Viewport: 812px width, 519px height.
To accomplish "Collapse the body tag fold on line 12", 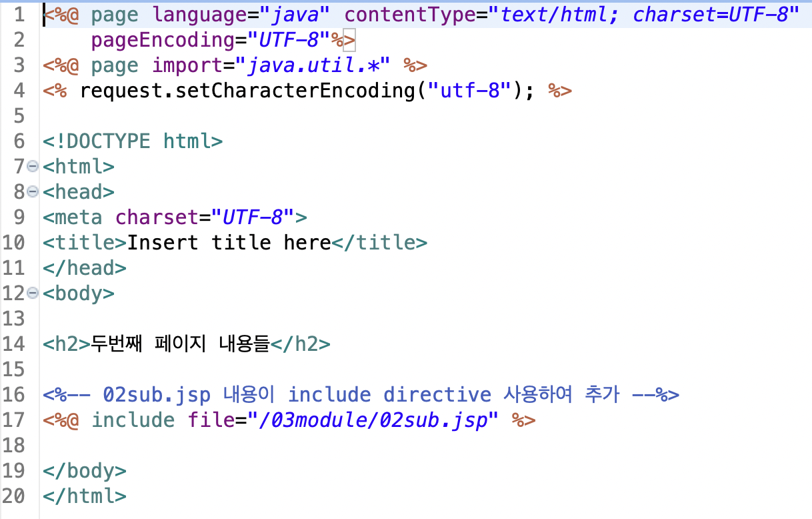I will (x=33, y=294).
